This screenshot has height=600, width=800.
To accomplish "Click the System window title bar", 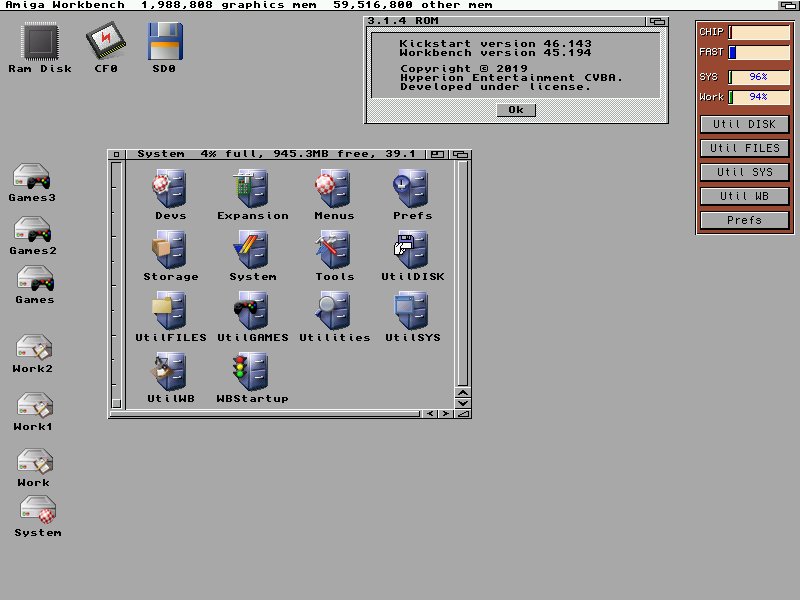I will [x=276, y=154].
